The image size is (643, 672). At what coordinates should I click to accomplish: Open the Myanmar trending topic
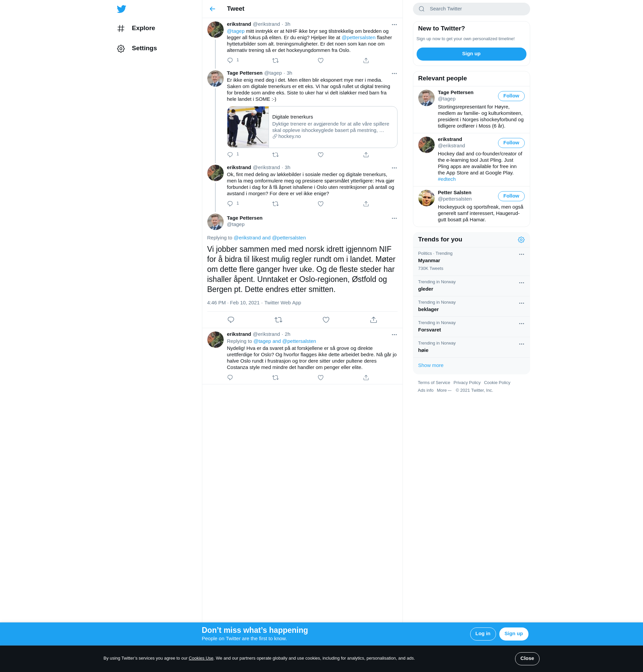pos(471,261)
